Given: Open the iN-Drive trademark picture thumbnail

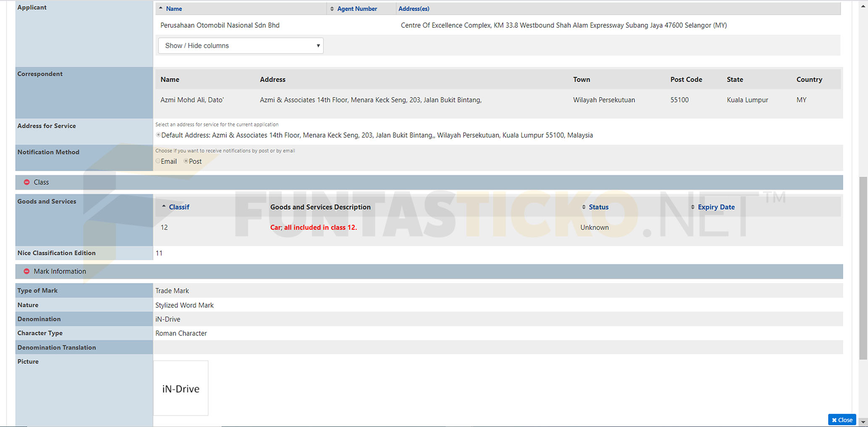Looking at the screenshot, I should (x=181, y=388).
